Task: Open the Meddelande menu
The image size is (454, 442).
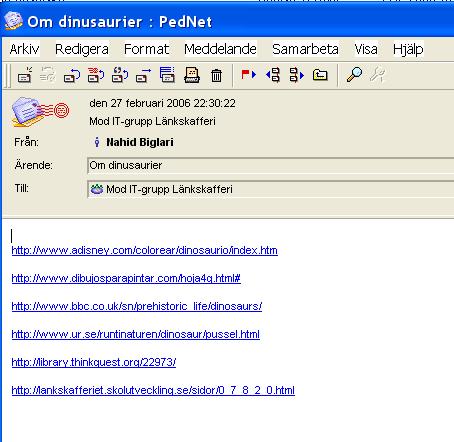Action: [x=220, y=49]
